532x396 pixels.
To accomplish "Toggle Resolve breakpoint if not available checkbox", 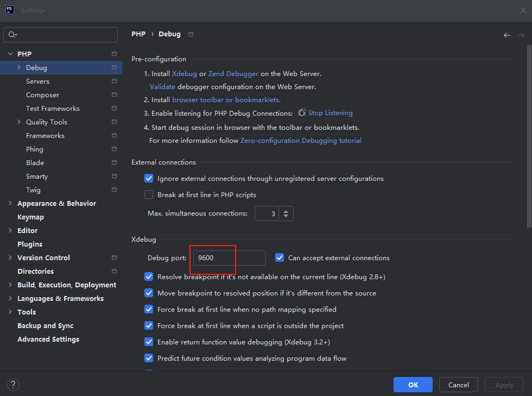I will pos(149,277).
